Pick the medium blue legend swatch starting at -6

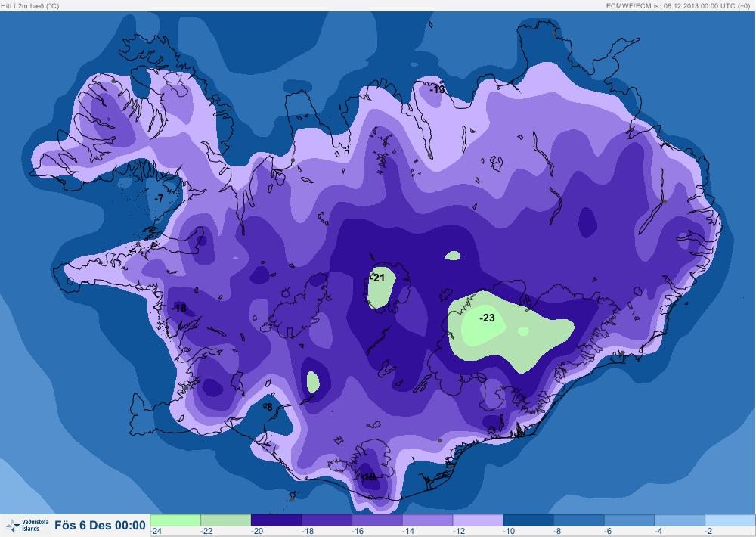pos(629,520)
